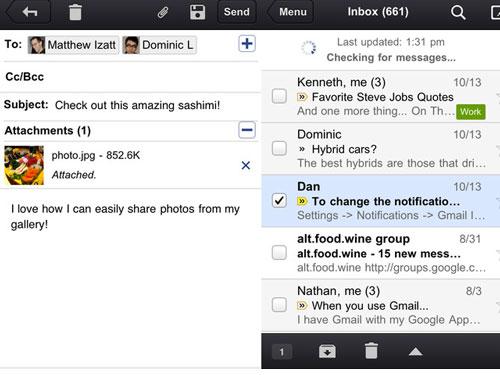Remove photo.jpg attachment with X

tap(246, 165)
